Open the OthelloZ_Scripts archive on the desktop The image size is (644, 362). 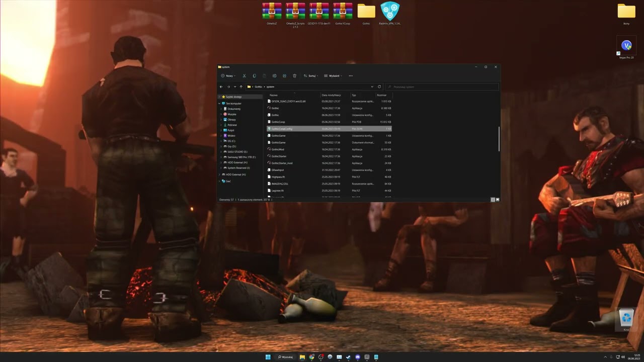click(295, 15)
